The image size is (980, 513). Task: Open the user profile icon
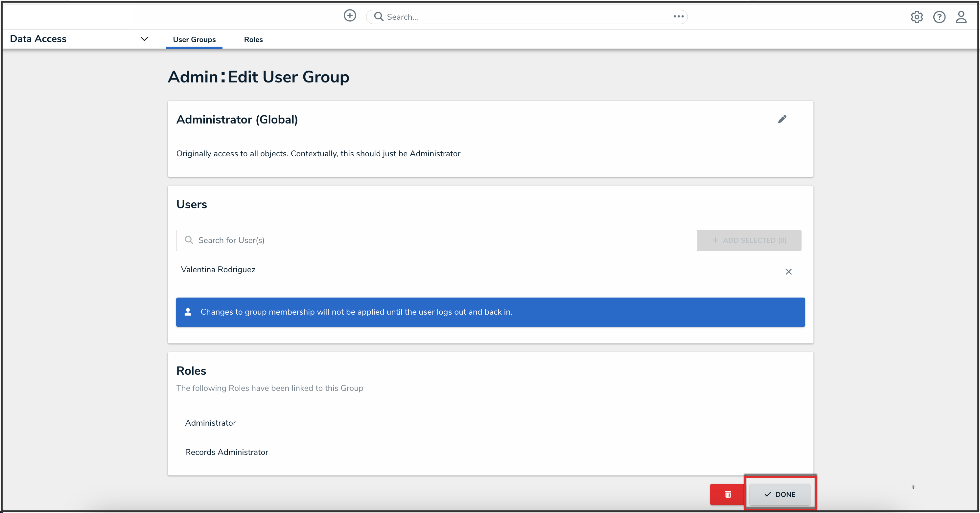[961, 17]
